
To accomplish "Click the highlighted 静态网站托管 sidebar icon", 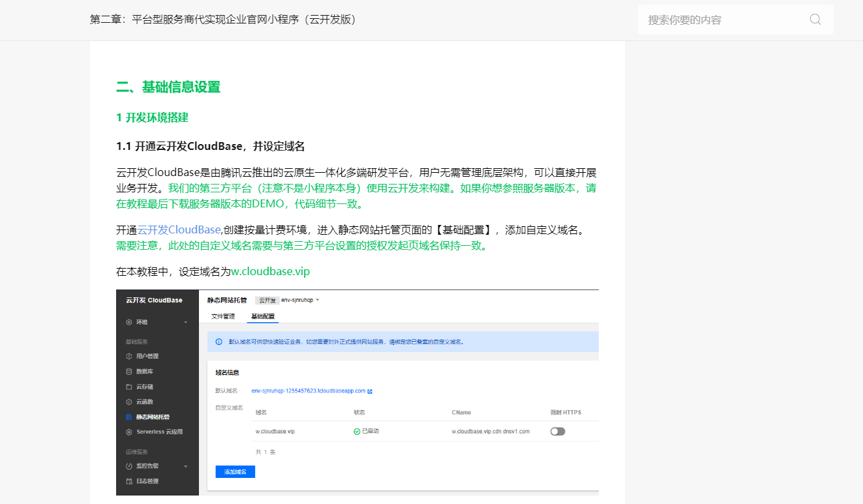I will tap(129, 417).
